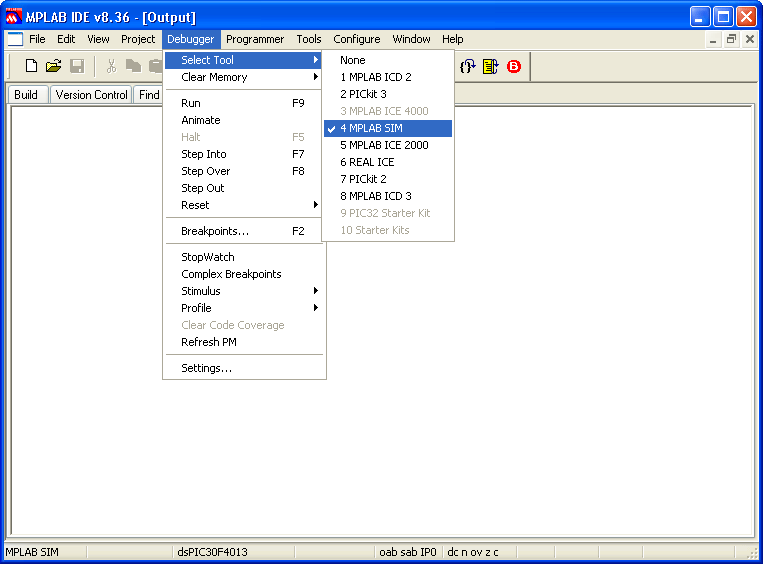Expand the Reset submenu
This screenshot has height=564, width=763.
click(x=243, y=205)
